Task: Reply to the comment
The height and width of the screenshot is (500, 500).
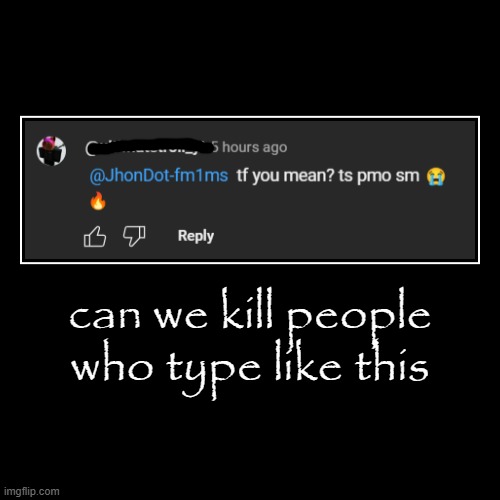Action: pyautogui.click(x=196, y=236)
